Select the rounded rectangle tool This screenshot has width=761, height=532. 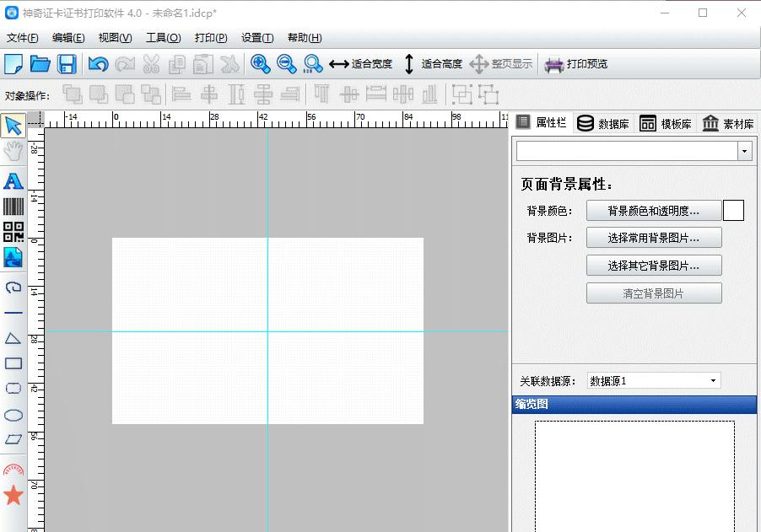coord(13,389)
